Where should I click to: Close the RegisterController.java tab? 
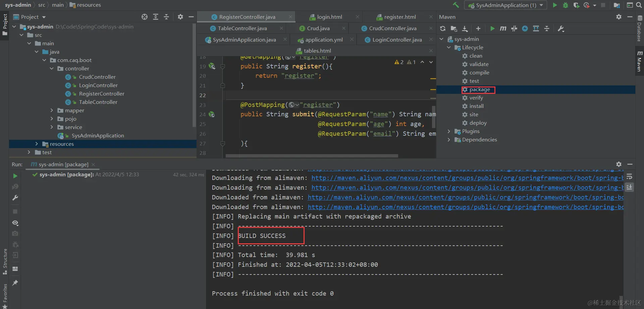(290, 17)
